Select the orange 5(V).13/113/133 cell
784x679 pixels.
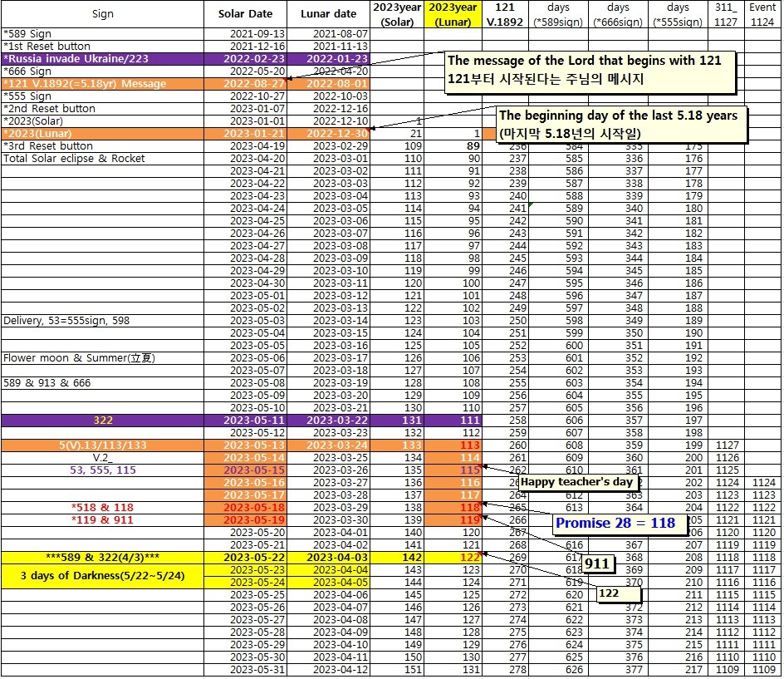[102, 445]
